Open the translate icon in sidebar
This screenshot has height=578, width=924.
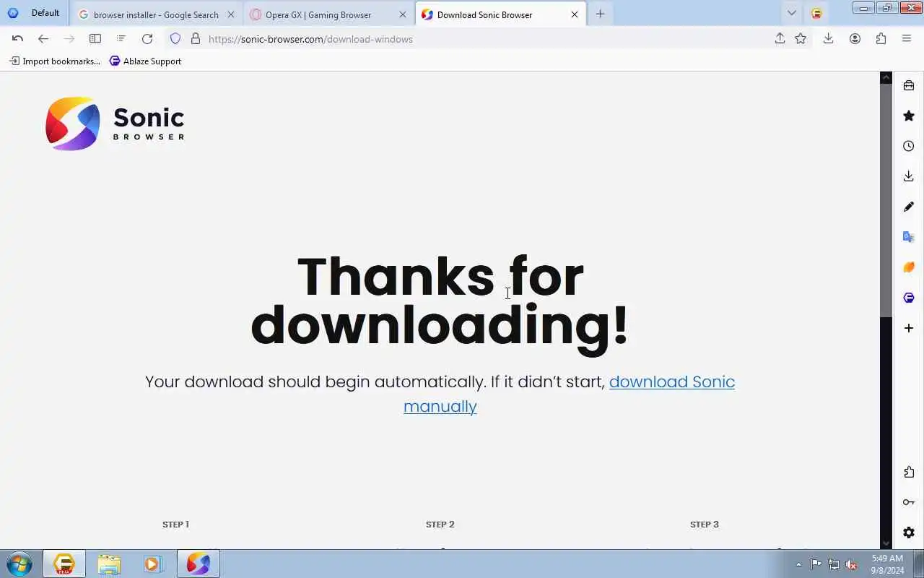point(909,237)
